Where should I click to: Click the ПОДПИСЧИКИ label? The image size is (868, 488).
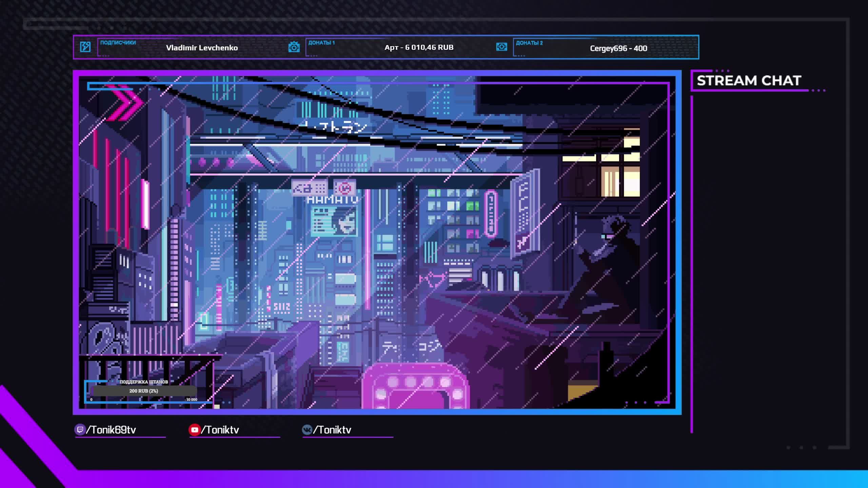tap(118, 43)
